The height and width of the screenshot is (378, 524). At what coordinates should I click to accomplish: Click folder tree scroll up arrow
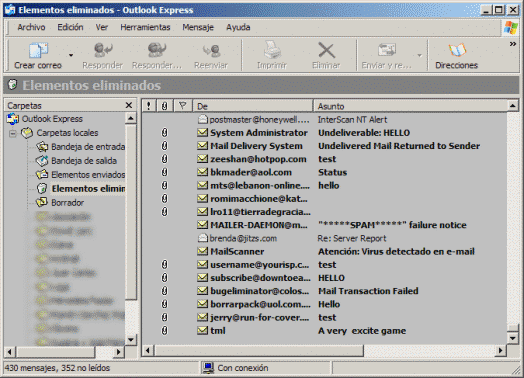pyautogui.click(x=131, y=118)
